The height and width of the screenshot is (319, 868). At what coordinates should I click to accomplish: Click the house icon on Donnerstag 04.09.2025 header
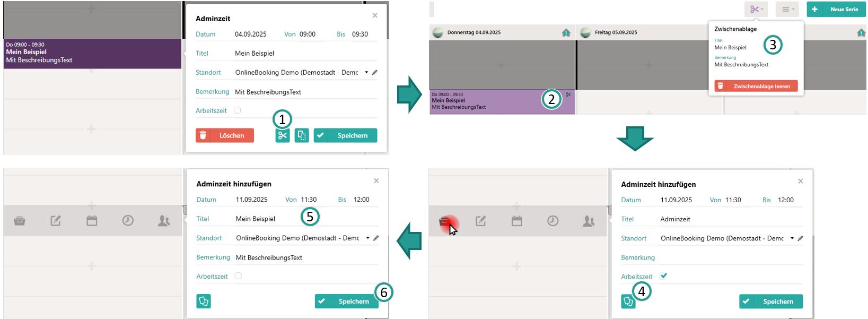tap(566, 33)
